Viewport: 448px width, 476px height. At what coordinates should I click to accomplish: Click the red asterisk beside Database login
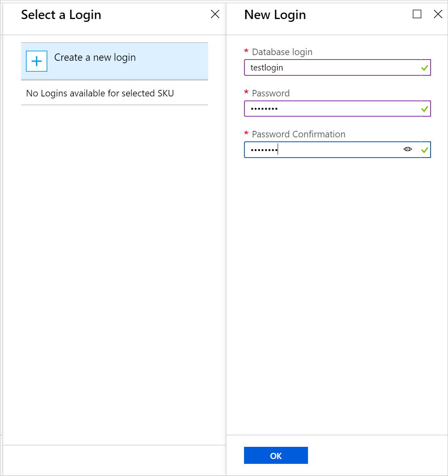click(246, 51)
